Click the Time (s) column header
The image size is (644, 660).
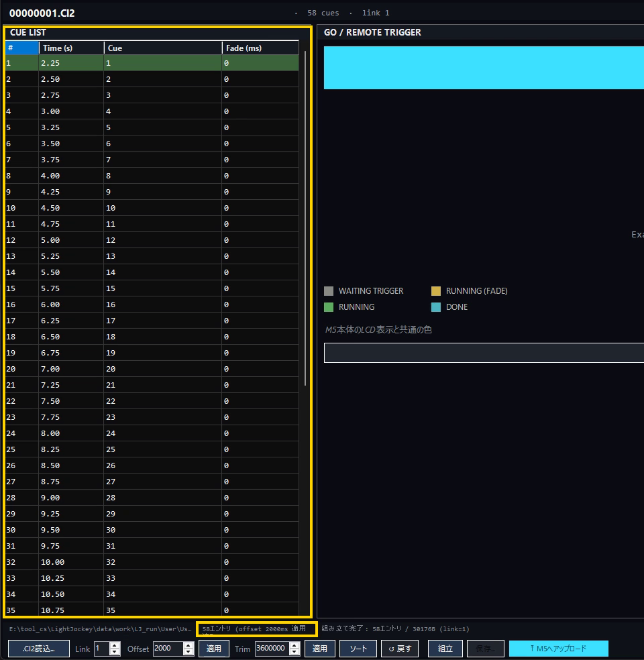point(71,48)
